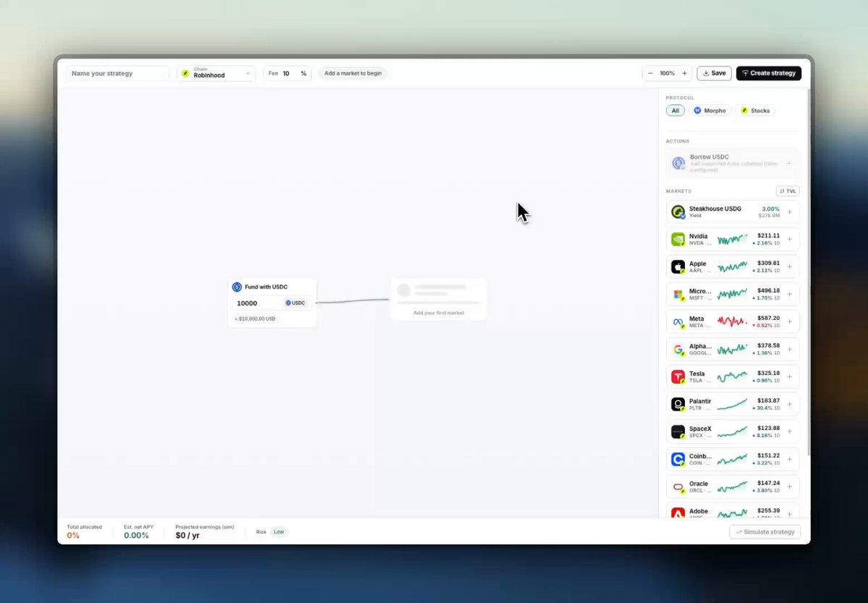Click the Microsoft $496.18 price
Image resolution: width=868 pixels, height=603 pixels.
(768, 290)
